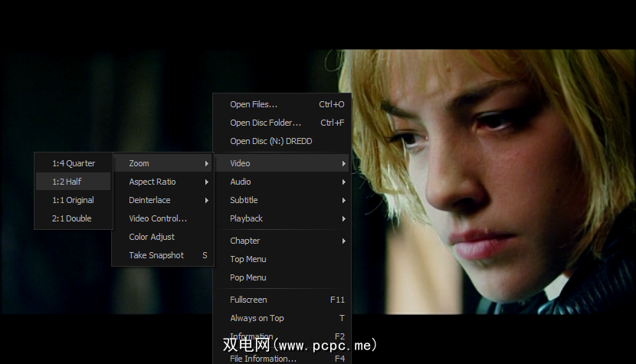The height and width of the screenshot is (364, 636).
Task: Select Open Files… menu entry
Action: point(282,104)
